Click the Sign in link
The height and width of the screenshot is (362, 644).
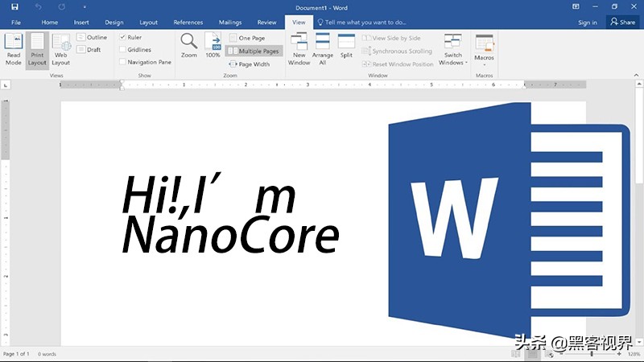(588, 23)
